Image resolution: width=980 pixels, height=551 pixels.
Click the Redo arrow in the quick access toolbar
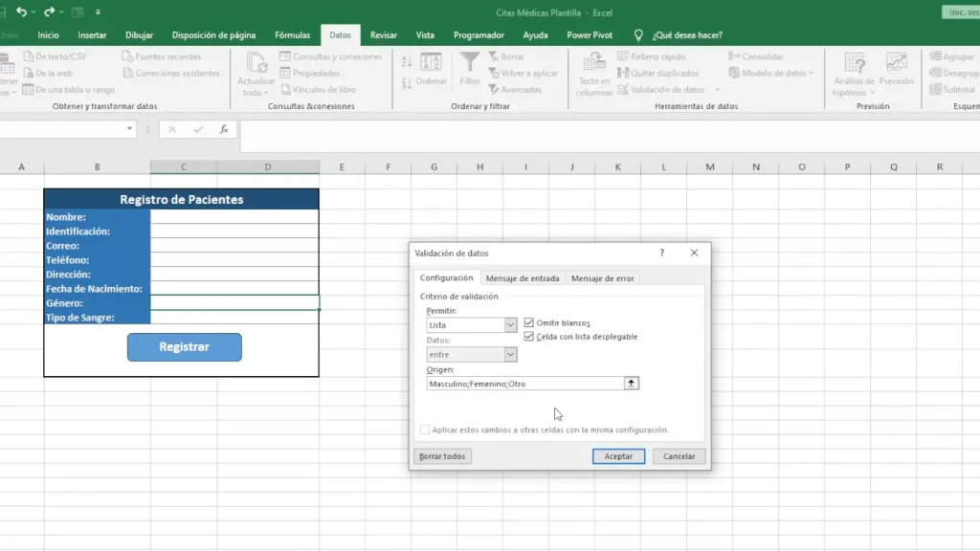point(49,11)
